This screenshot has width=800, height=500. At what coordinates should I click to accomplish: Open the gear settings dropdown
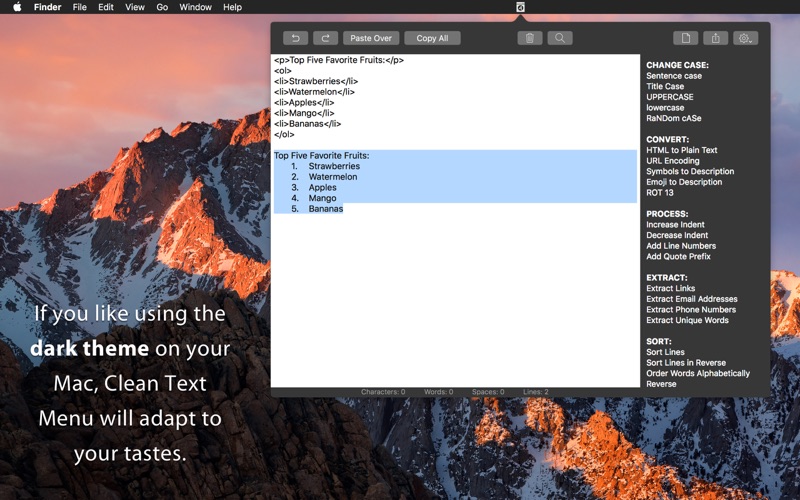(x=745, y=38)
